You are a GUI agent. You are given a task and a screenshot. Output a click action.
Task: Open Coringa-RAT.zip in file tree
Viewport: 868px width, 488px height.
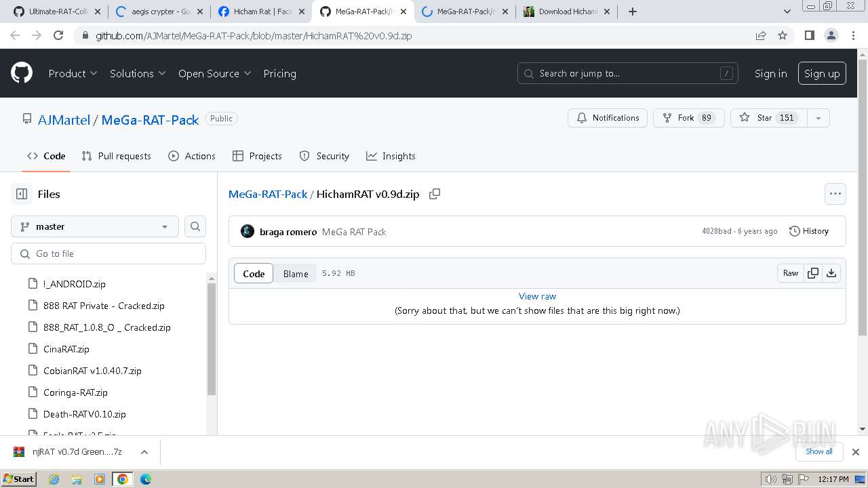pyautogui.click(x=75, y=392)
